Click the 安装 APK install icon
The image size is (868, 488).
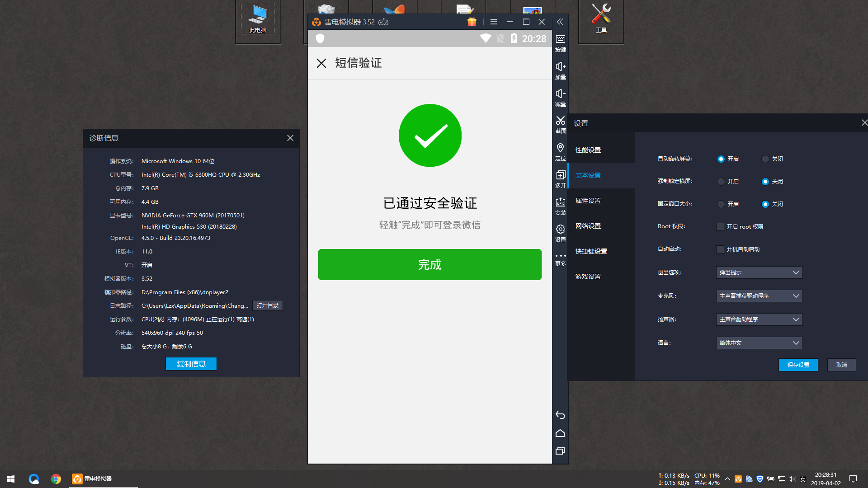tap(560, 202)
